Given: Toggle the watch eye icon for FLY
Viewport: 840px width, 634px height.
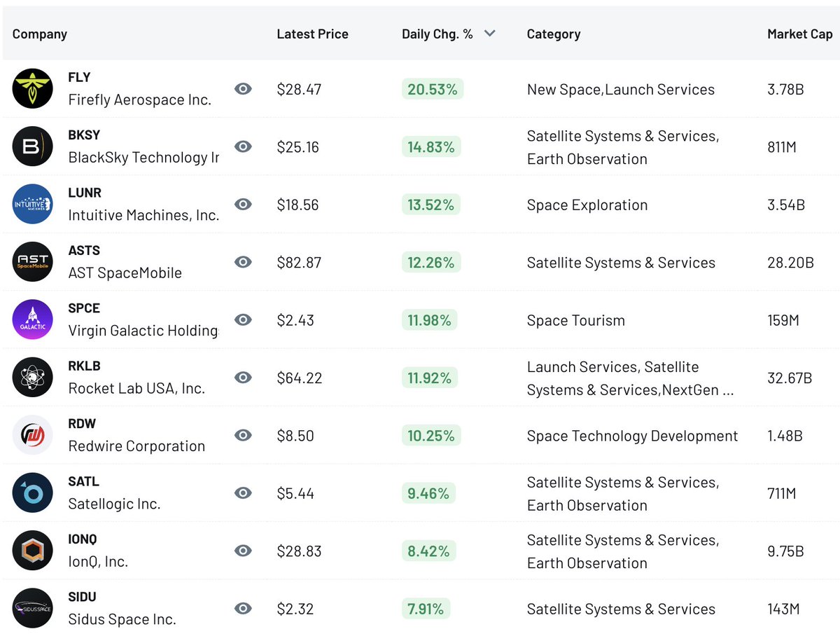Looking at the screenshot, I should [243, 88].
